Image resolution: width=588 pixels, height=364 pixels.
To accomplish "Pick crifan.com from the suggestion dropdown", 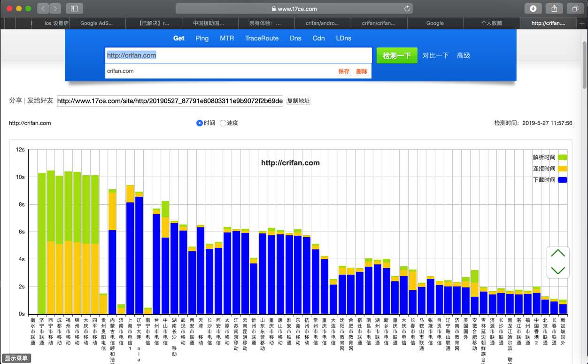I will (x=121, y=71).
